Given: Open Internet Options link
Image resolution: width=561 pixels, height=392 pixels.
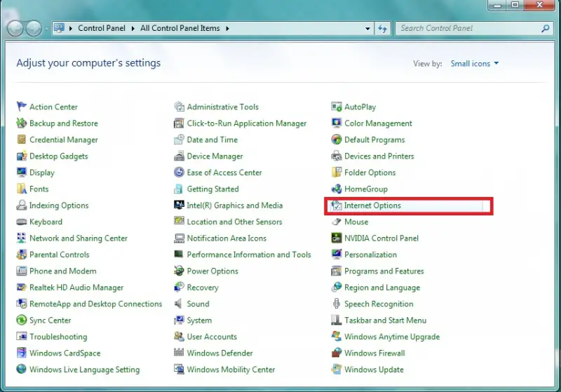Looking at the screenshot, I should [x=372, y=205].
